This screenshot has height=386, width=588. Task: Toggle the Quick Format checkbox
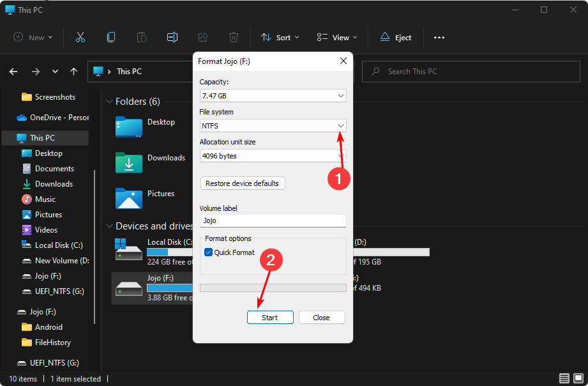click(209, 252)
